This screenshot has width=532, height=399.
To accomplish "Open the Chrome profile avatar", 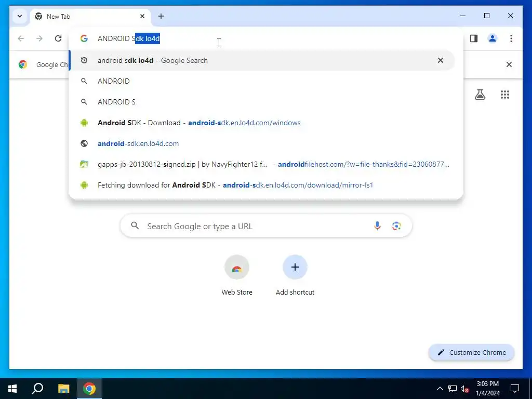I will point(493,38).
